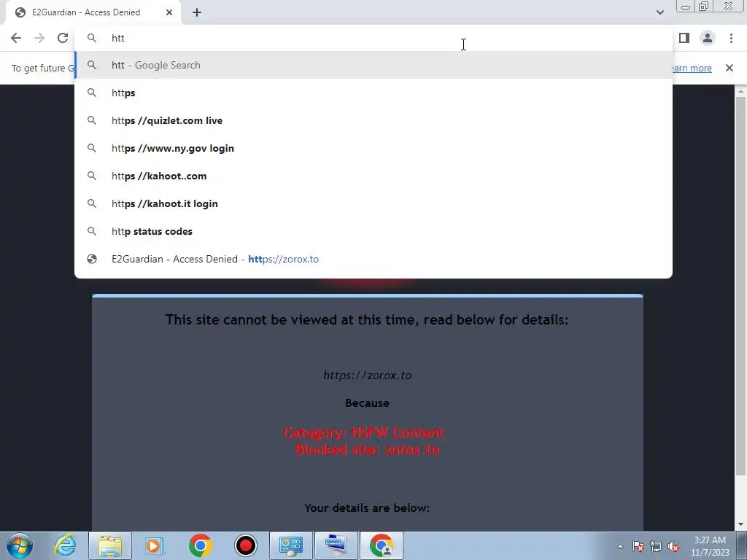Click the search icon beside 'http status codes'

[x=92, y=231]
